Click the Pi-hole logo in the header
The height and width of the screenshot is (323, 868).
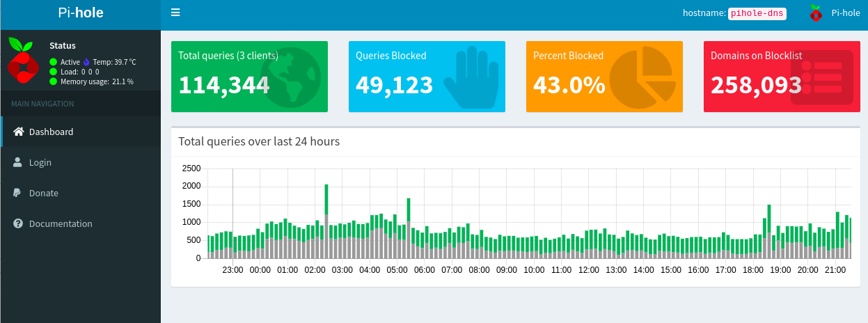pos(80,13)
